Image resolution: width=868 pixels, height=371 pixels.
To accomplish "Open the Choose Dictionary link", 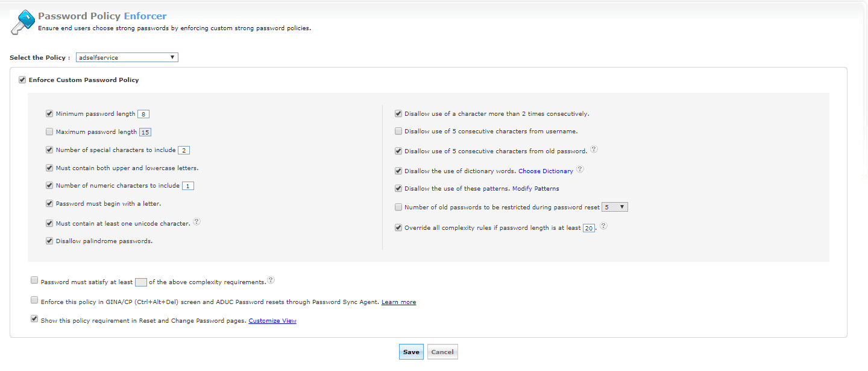I will coord(546,171).
